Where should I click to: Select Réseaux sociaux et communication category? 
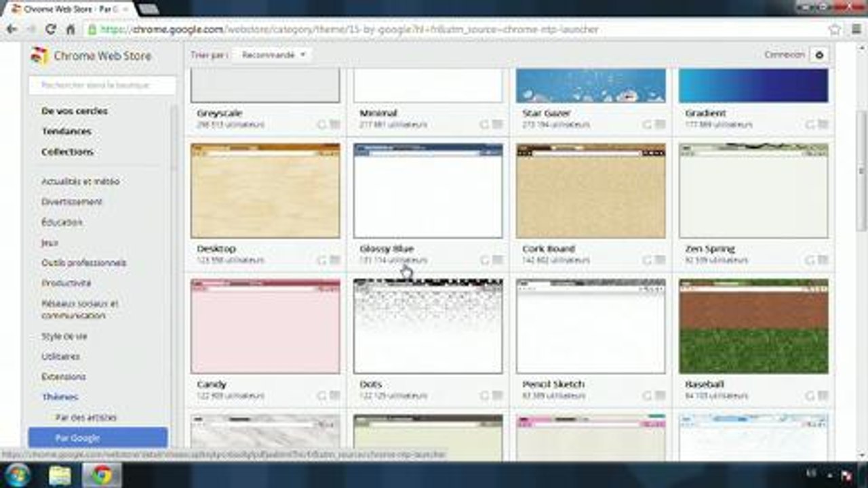coord(80,310)
